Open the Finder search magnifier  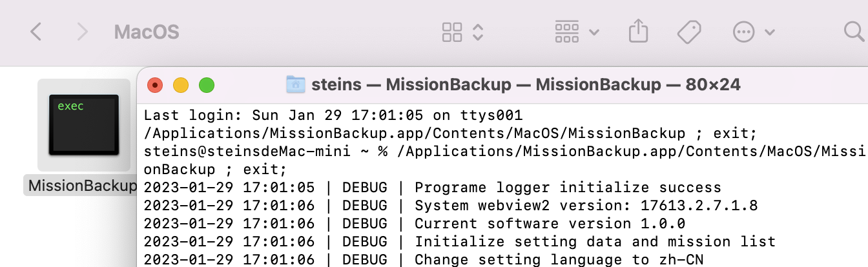[856, 32]
